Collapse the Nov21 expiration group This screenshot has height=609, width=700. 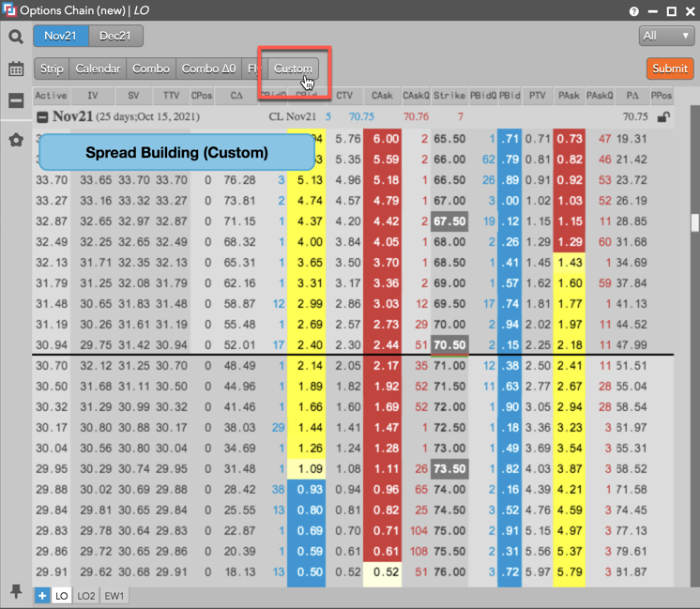tap(42, 117)
